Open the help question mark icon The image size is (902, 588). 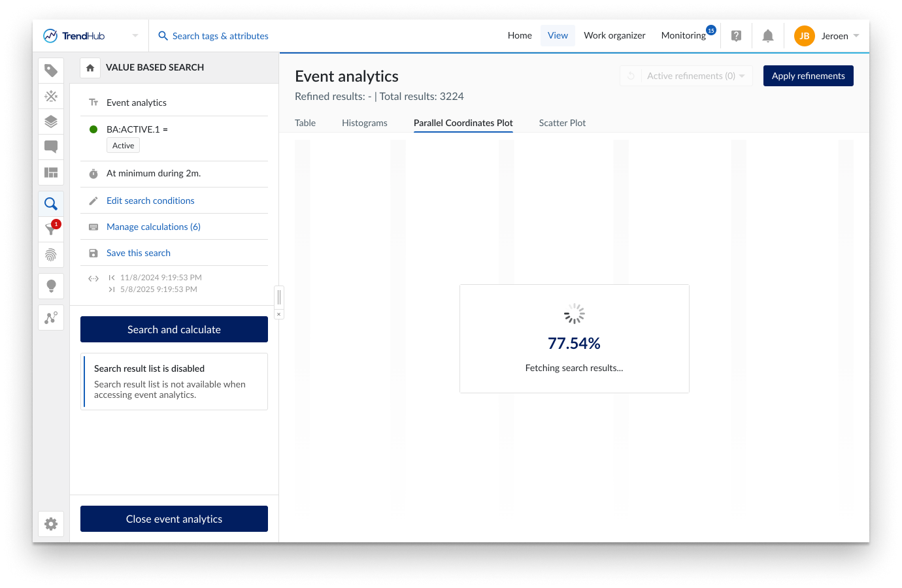(x=736, y=36)
